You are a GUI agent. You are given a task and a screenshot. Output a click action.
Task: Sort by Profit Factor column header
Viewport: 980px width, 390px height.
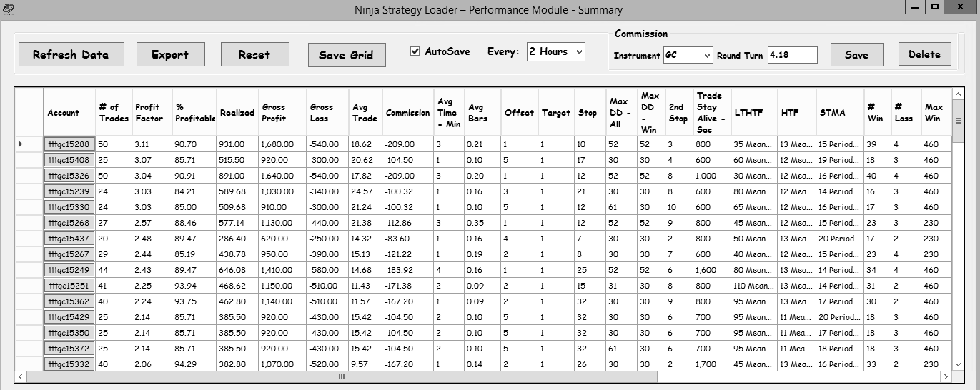pyautogui.click(x=149, y=112)
